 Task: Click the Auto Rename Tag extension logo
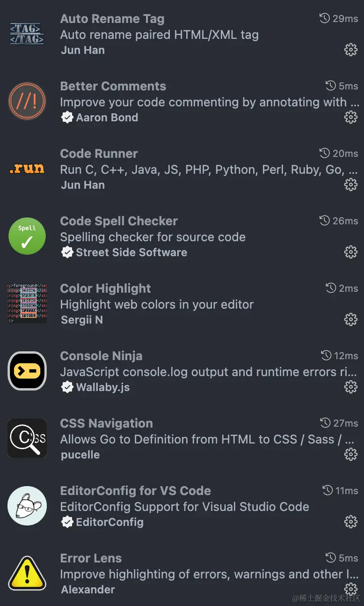(27, 34)
